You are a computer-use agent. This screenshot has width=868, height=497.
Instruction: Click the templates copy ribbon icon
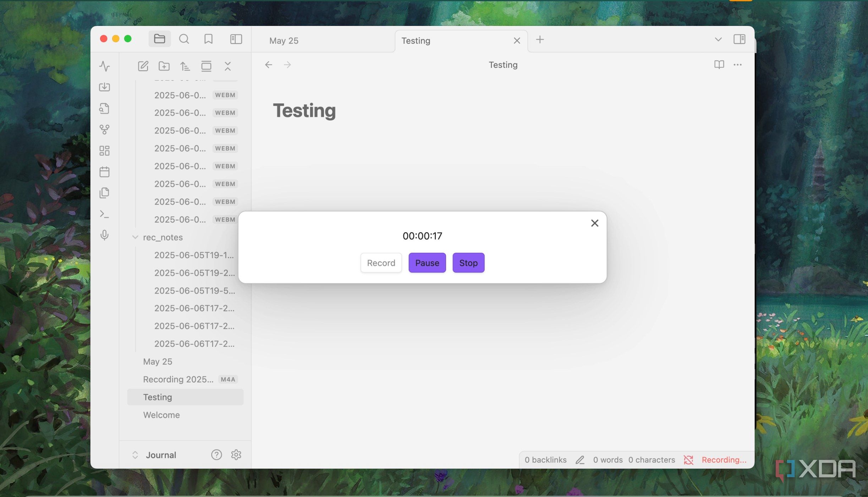coord(104,193)
